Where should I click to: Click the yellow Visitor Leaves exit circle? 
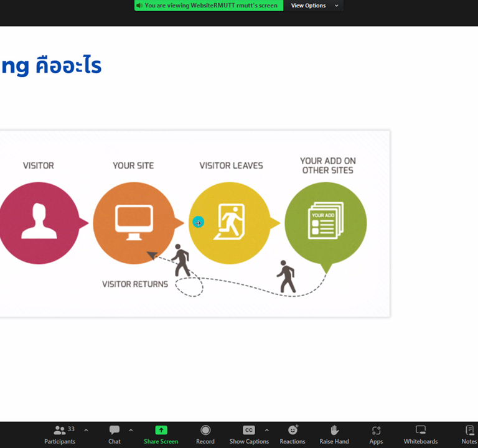[230, 223]
